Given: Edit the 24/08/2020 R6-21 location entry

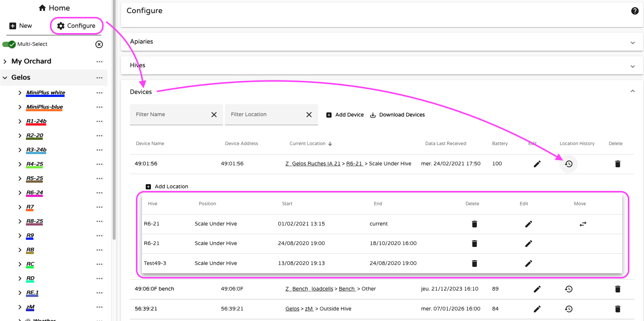Looking at the screenshot, I should tap(528, 244).
